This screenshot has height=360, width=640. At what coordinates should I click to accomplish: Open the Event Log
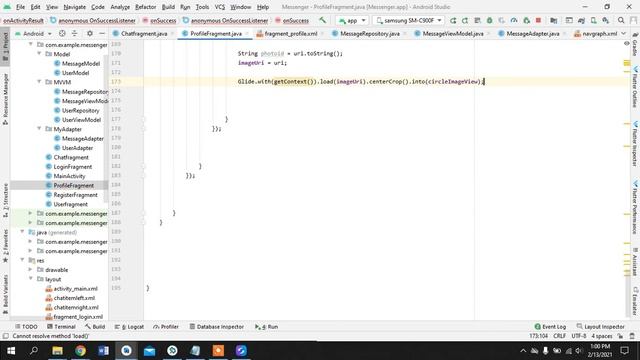click(x=550, y=327)
